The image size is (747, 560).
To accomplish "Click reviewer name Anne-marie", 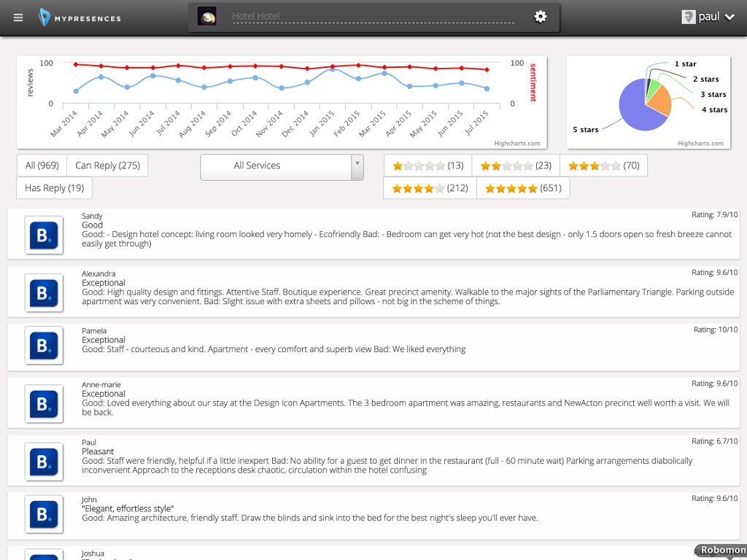I will click(101, 385).
